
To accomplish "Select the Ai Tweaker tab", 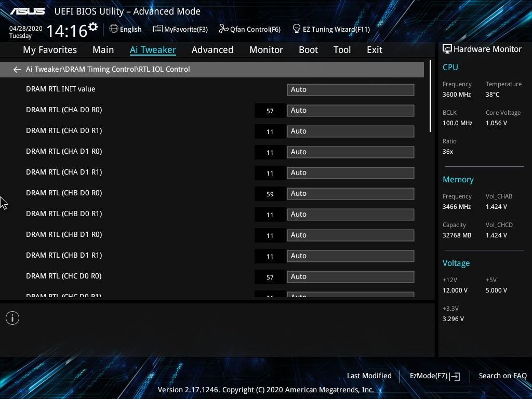I will (153, 50).
